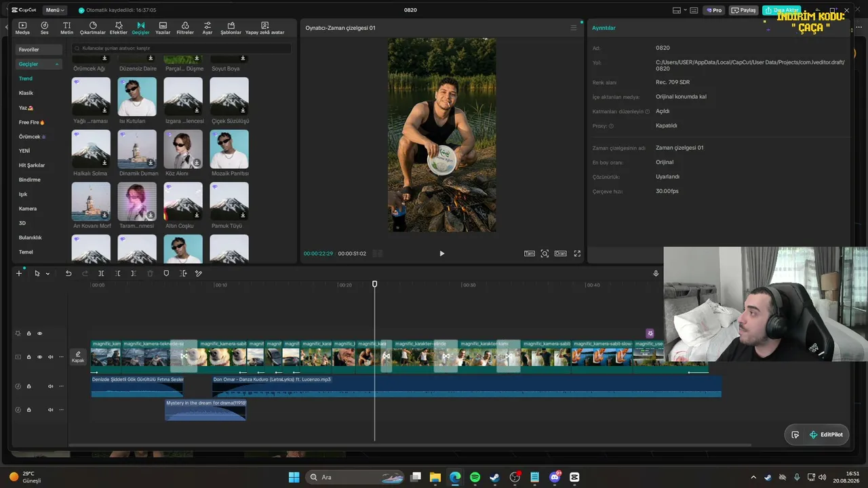The image size is (868, 488).
Task: Play the preview video
Action: point(442,253)
